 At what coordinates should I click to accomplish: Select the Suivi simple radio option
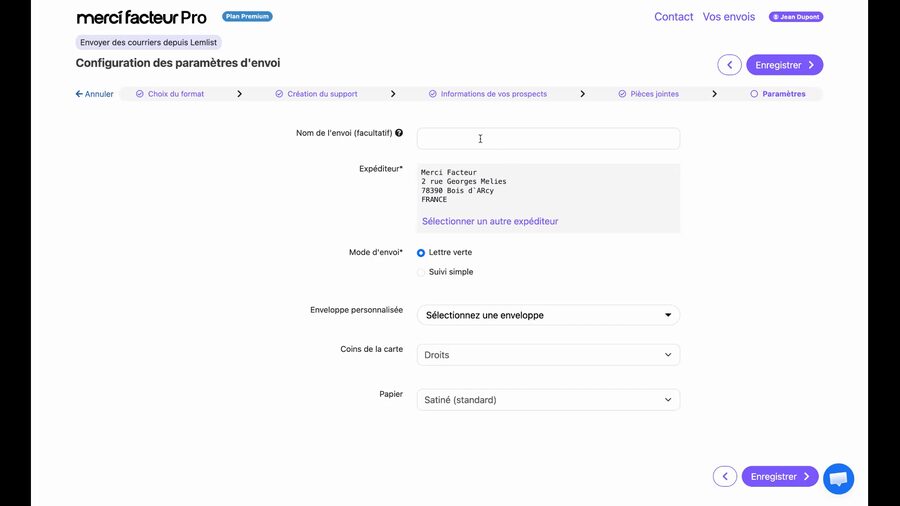pos(421,272)
